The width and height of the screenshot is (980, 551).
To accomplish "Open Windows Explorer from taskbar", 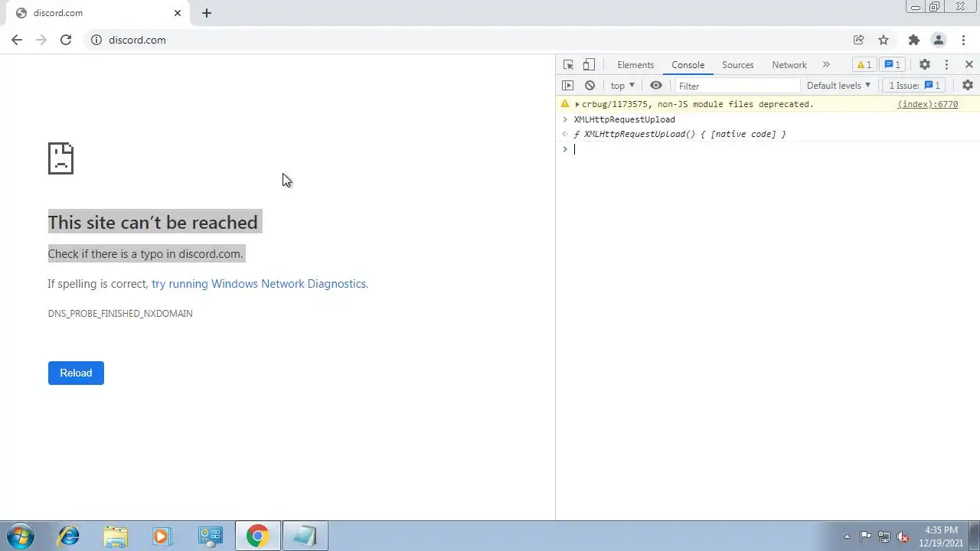I will click(x=116, y=536).
